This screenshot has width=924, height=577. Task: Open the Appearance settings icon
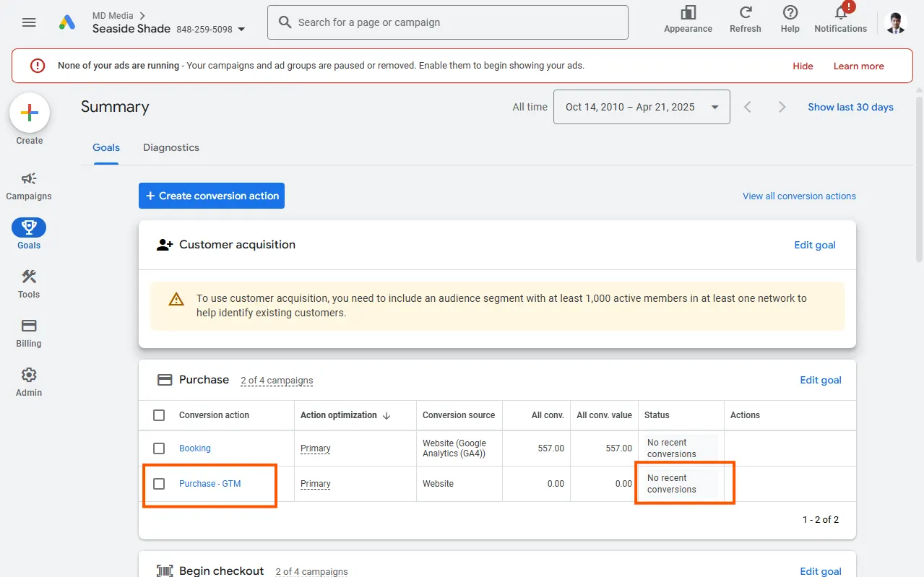tap(688, 12)
